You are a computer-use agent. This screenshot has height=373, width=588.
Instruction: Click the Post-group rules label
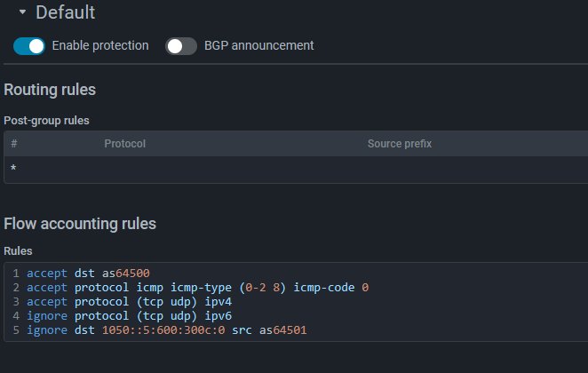pos(46,120)
